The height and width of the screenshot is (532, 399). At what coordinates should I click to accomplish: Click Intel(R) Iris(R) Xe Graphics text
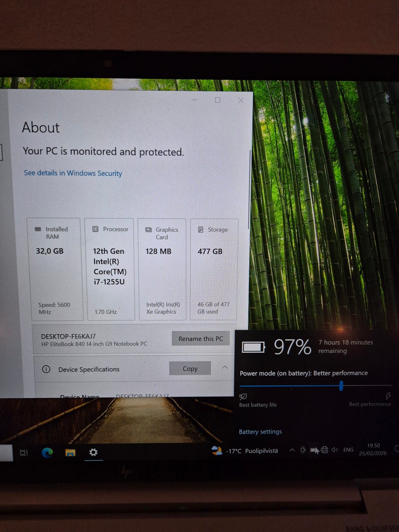coord(163,308)
